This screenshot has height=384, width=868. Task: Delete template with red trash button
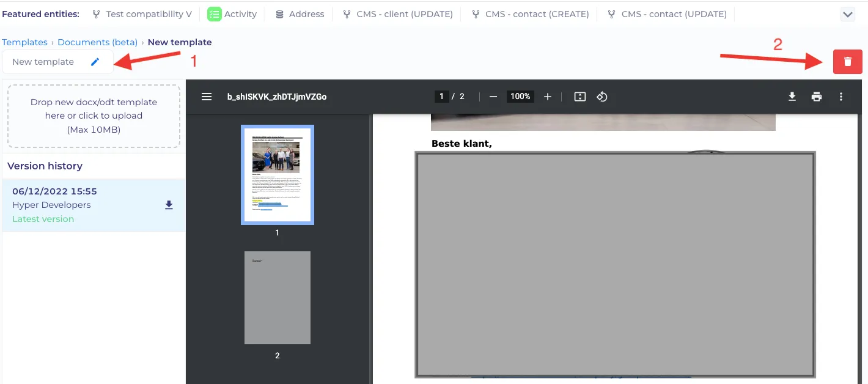847,62
